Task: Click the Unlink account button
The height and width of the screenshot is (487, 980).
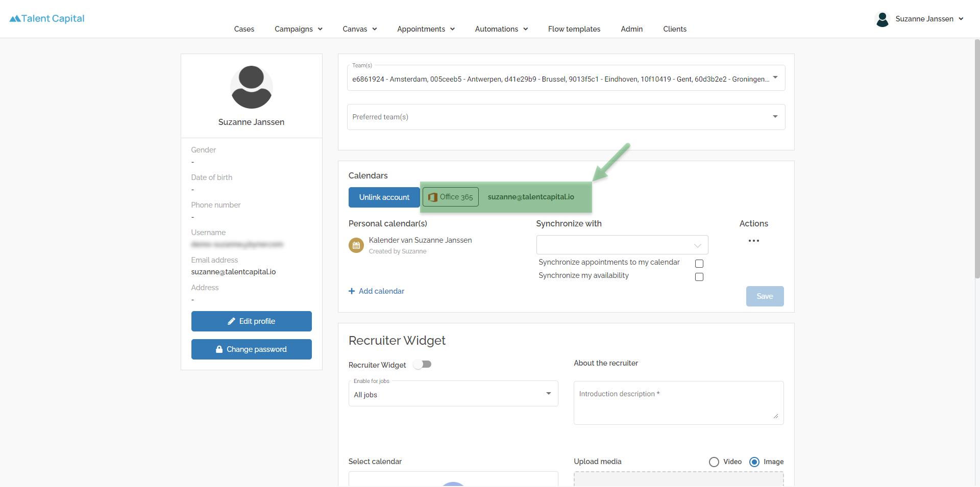Action: click(384, 197)
